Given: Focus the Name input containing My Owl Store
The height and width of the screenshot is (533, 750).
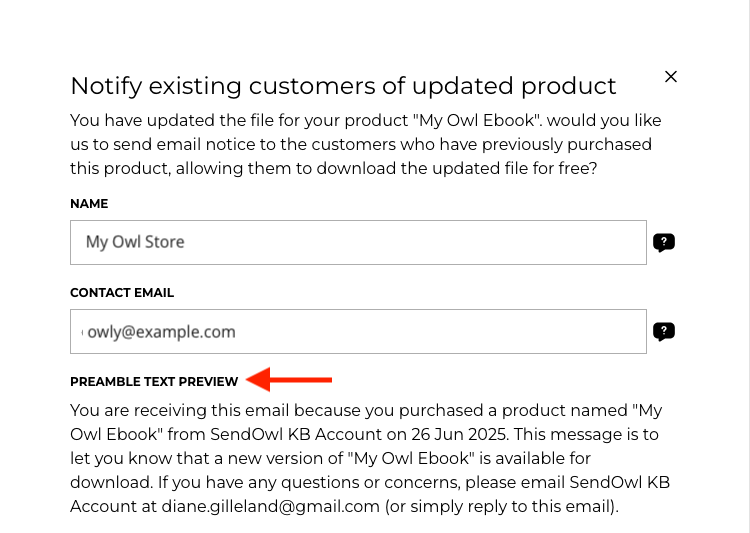Looking at the screenshot, I should pyautogui.click(x=358, y=242).
